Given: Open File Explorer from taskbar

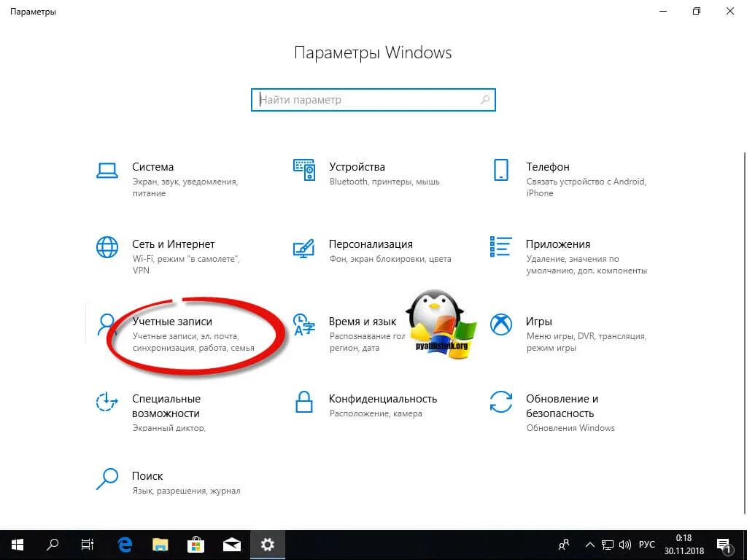Looking at the screenshot, I should point(160,545).
